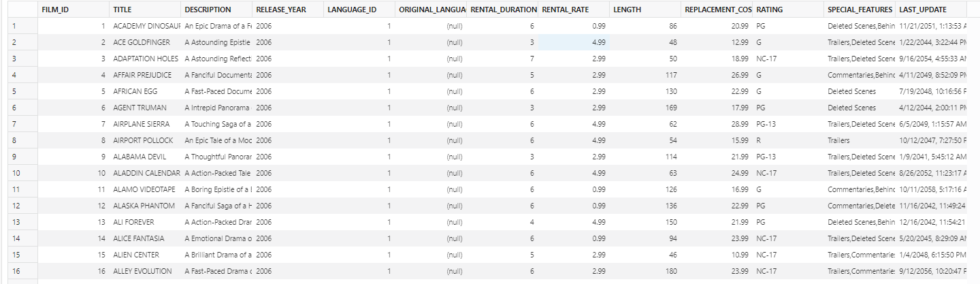The height and width of the screenshot is (284, 980).
Task: Sort by the FILM_ID column header
Action: pos(73,10)
